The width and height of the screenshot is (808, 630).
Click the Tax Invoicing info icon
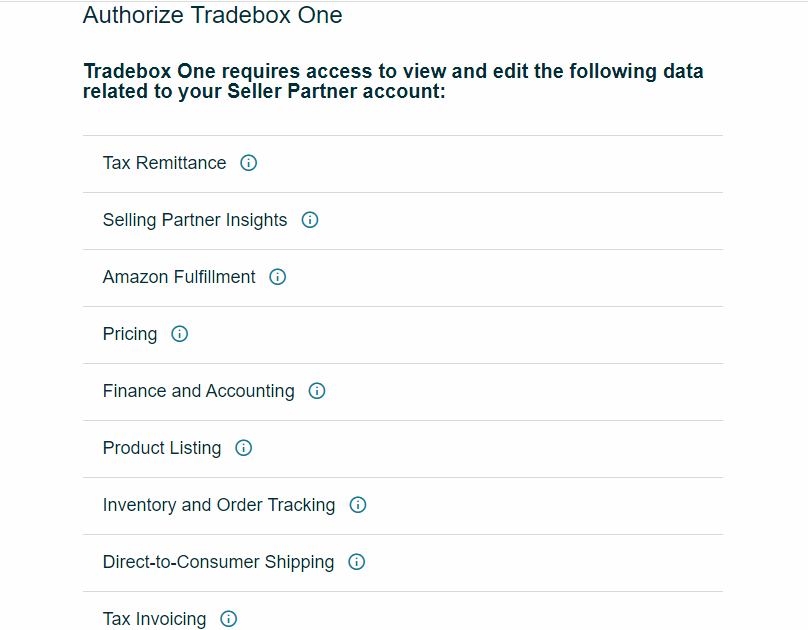point(229,619)
